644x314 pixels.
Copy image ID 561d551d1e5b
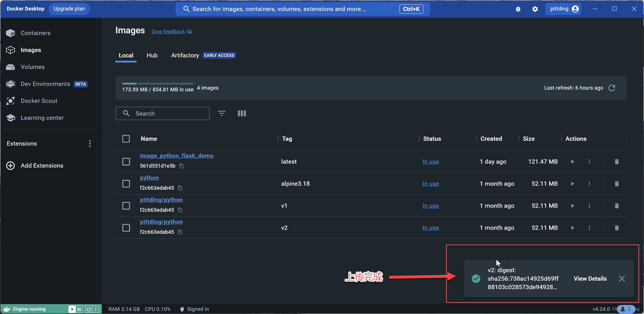pyautogui.click(x=182, y=166)
